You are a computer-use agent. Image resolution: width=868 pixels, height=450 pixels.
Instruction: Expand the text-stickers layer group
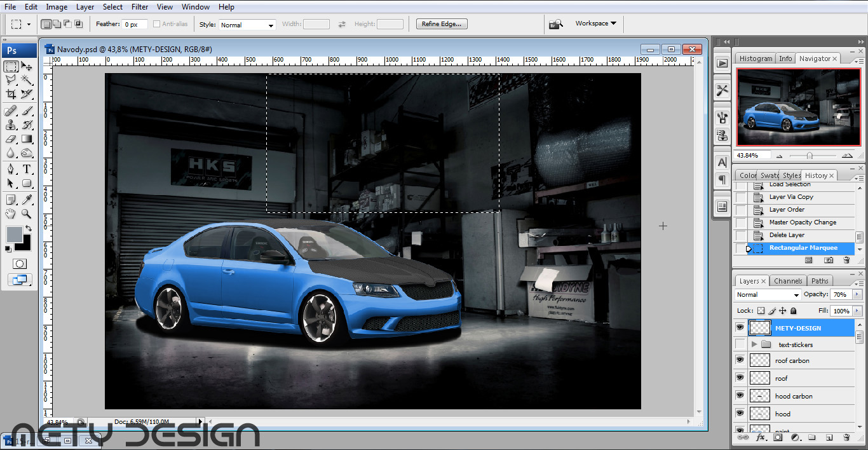click(754, 344)
